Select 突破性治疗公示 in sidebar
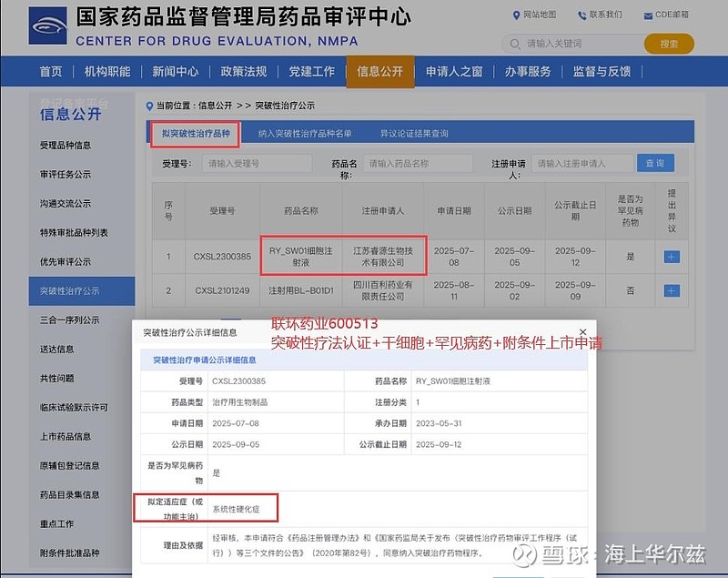This screenshot has width=728, height=578. 82,291
